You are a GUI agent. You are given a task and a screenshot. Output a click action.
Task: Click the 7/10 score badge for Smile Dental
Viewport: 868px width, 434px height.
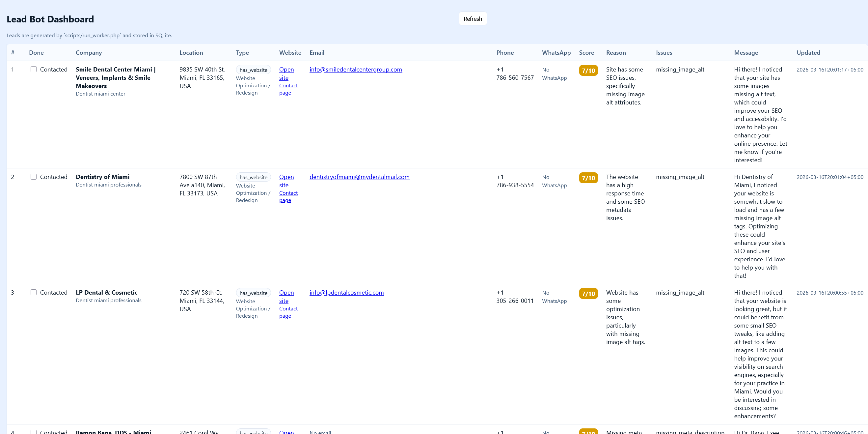[x=588, y=71]
